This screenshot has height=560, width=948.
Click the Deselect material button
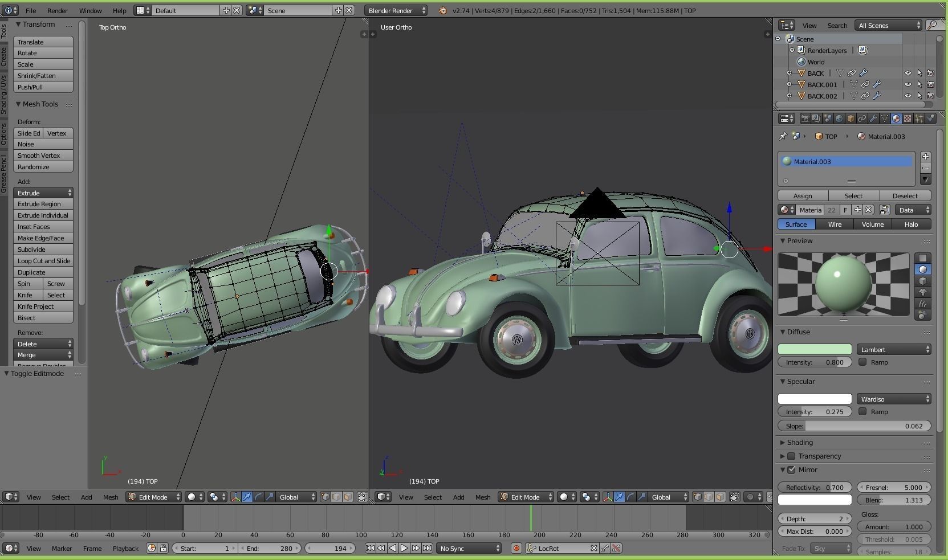[905, 195]
